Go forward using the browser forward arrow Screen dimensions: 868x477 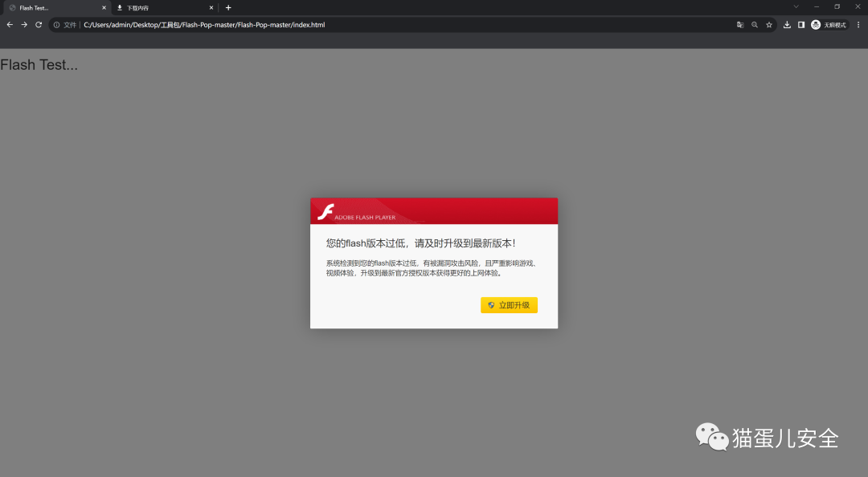click(24, 24)
